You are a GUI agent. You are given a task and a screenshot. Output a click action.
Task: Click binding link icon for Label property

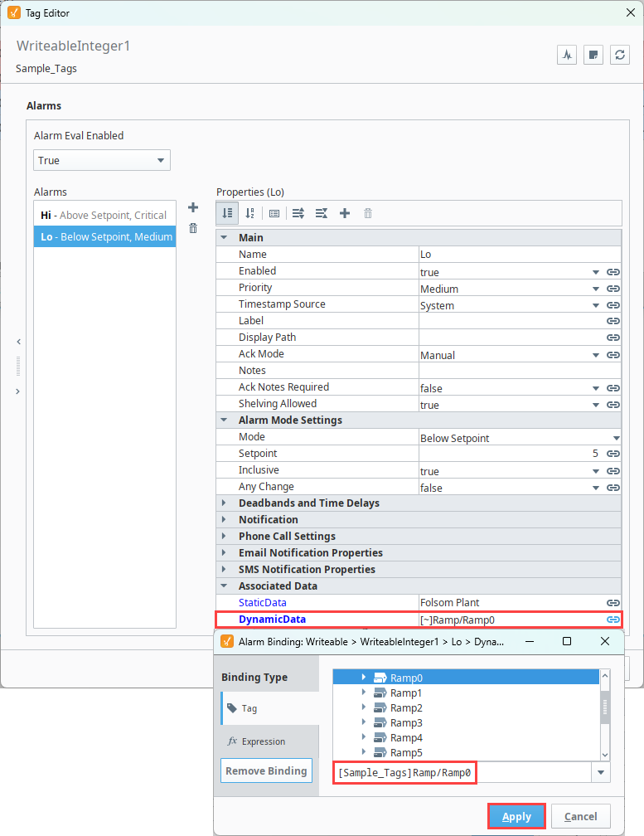(x=613, y=321)
